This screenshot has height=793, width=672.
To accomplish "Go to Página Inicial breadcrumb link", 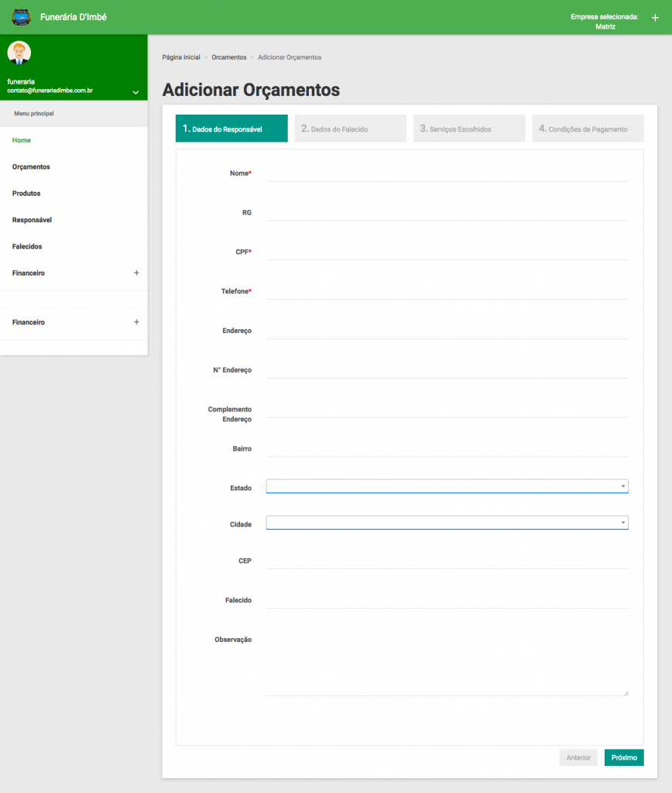I will point(181,57).
